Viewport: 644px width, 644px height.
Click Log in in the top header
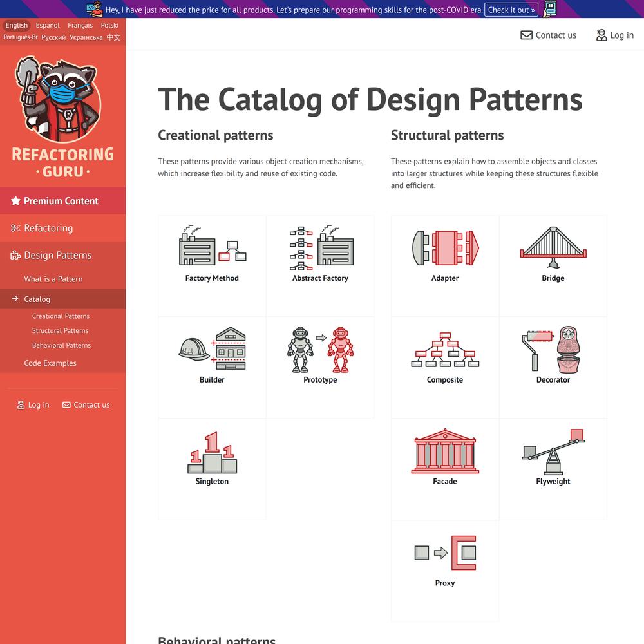click(615, 35)
